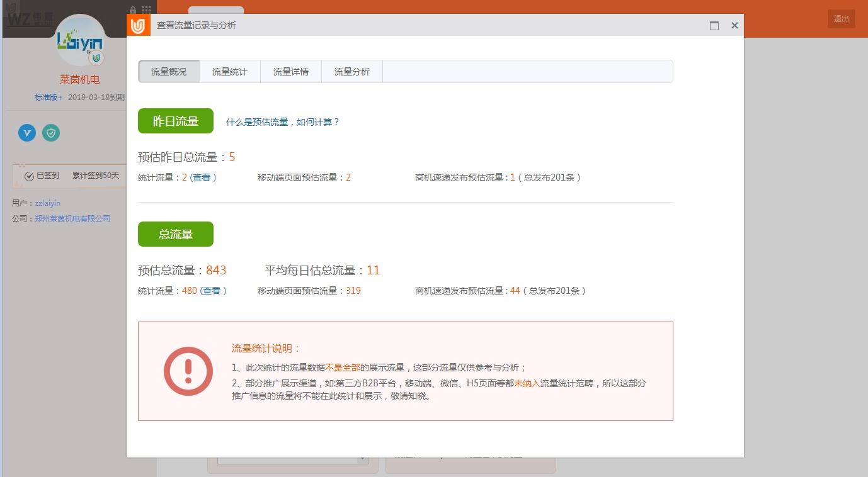Image resolution: width=868 pixels, height=477 pixels.
Task: Maximize the 查看流量记录与分析 dialog
Action: (x=714, y=26)
